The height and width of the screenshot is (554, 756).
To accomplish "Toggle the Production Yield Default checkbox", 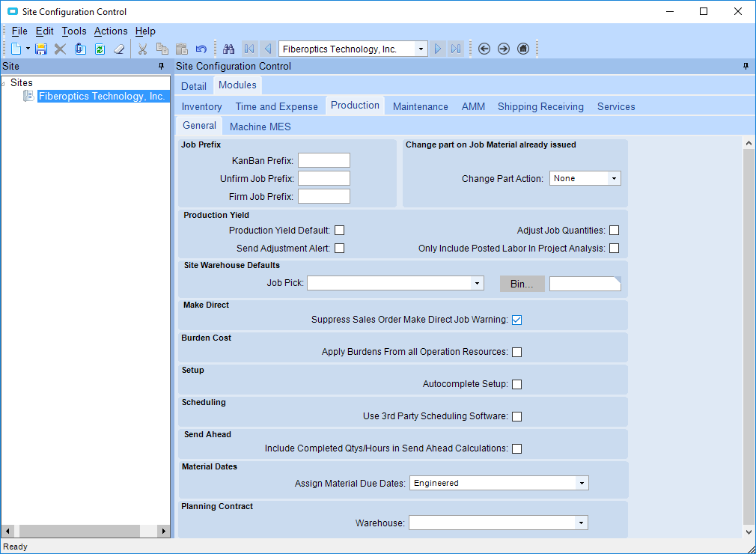I will tap(339, 231).
